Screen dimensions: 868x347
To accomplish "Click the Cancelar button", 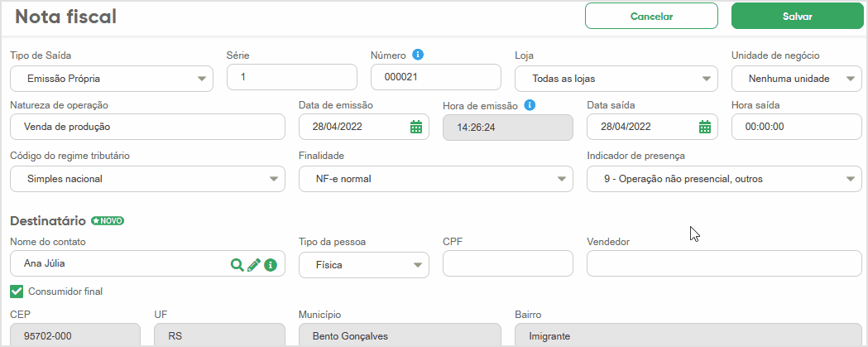I will 651,16.
